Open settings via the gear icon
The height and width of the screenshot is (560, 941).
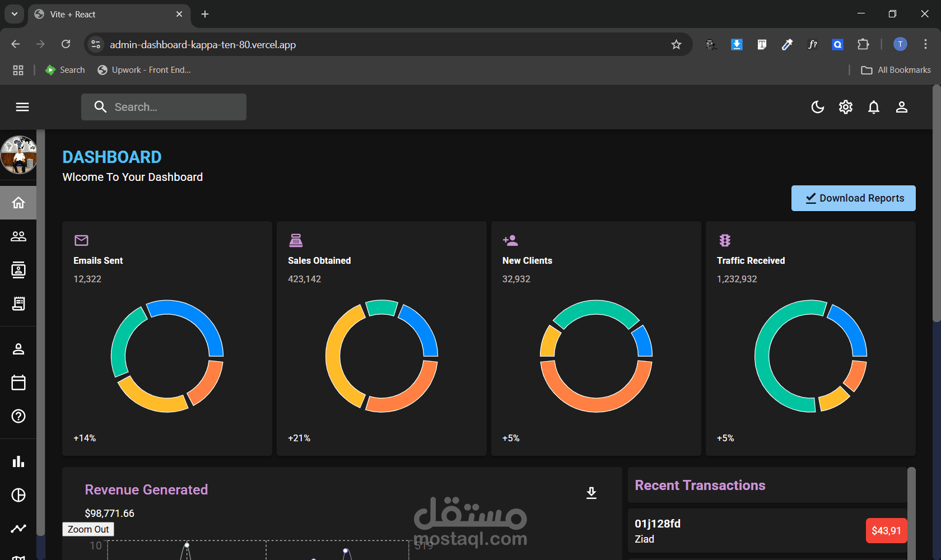pyautogui.click(x=846, y=107)
